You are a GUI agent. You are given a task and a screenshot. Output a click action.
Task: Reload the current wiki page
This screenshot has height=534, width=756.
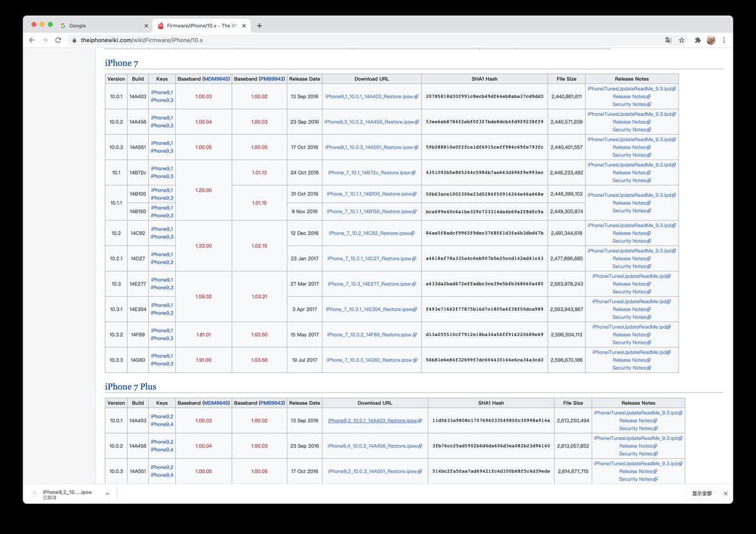58,40
